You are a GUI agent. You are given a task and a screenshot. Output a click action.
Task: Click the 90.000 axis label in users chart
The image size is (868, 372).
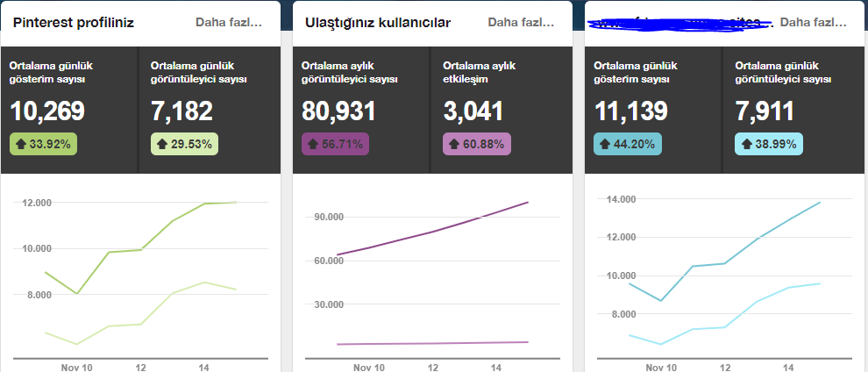tap(329, 217)
